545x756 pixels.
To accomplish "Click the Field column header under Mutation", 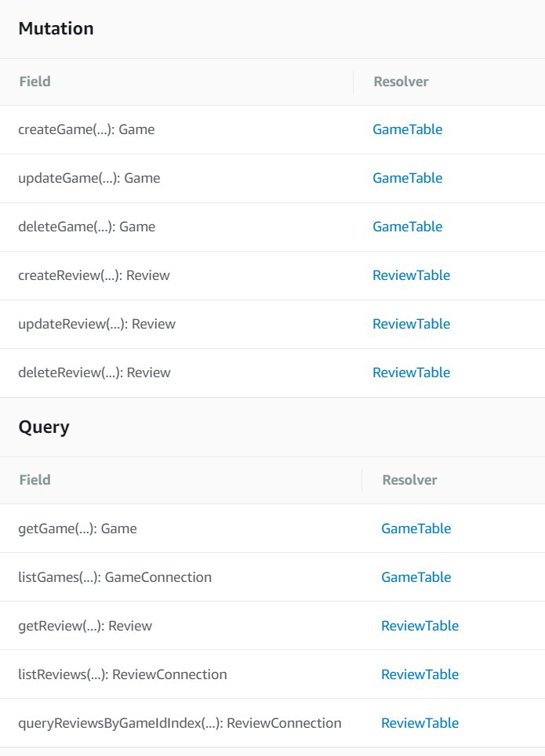I will (x=35, y=82).
